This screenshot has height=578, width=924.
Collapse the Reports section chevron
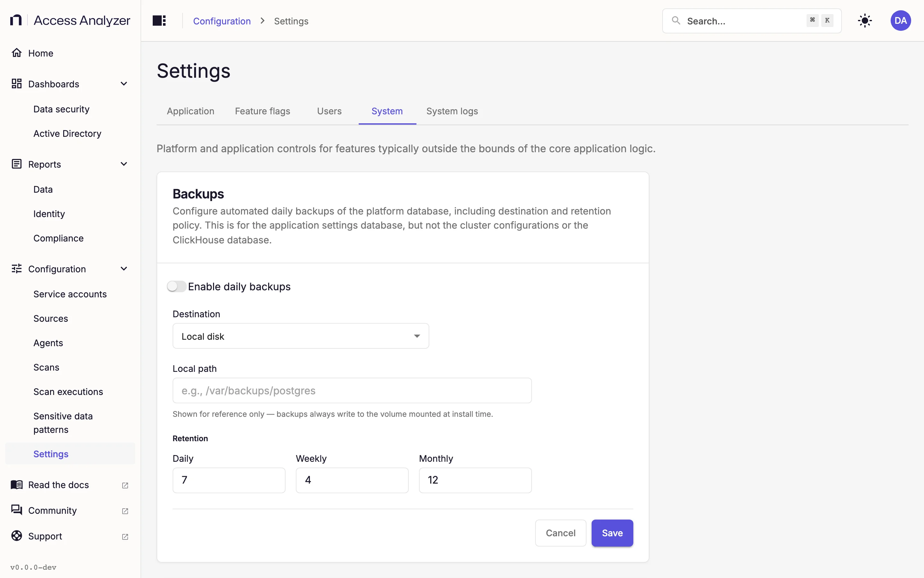tap(124, 164)
